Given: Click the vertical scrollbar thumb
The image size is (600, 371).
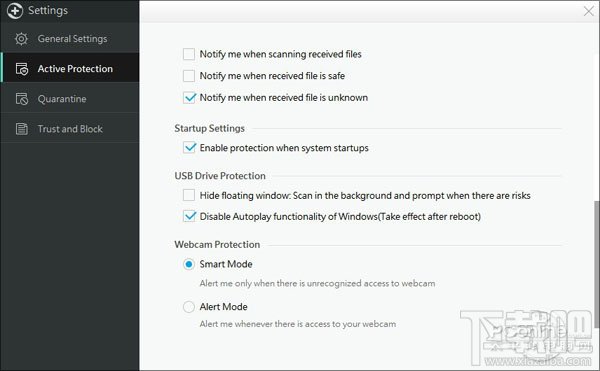Looking at the screenshot, I should point(597,264).
